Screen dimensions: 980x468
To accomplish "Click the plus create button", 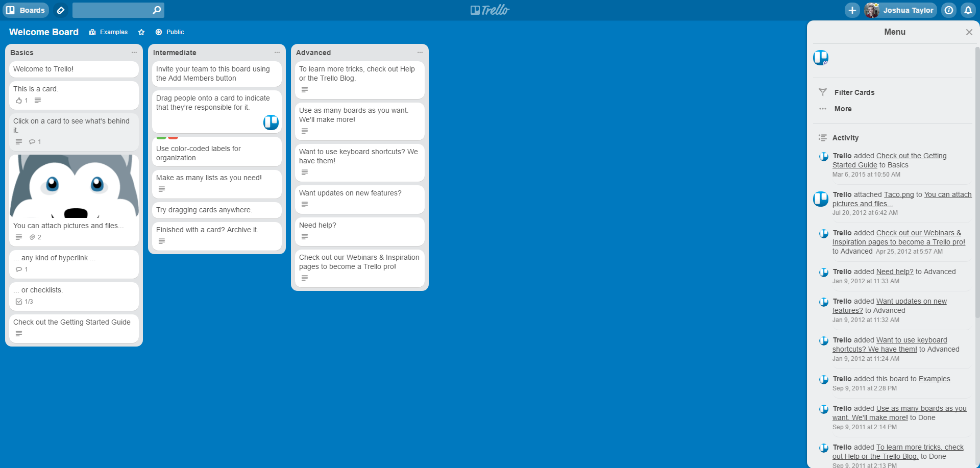I will [852, 10].
